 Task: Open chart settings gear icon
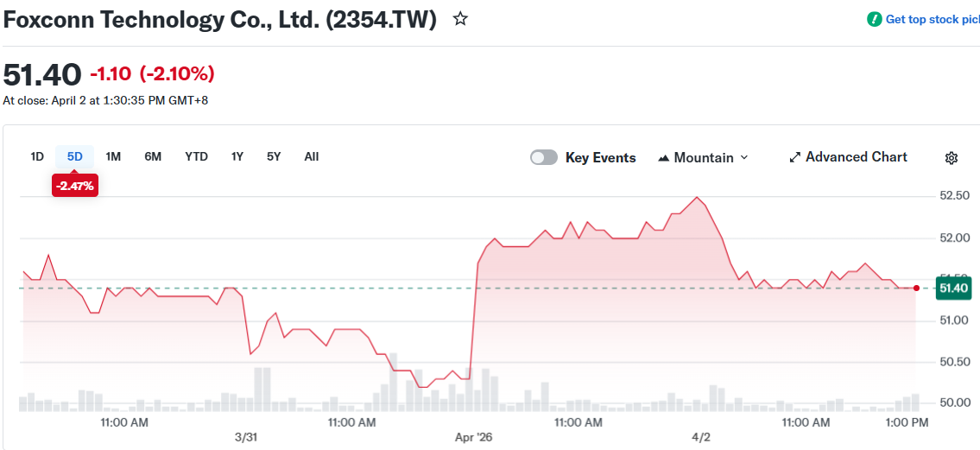click(x=952, y=158)
